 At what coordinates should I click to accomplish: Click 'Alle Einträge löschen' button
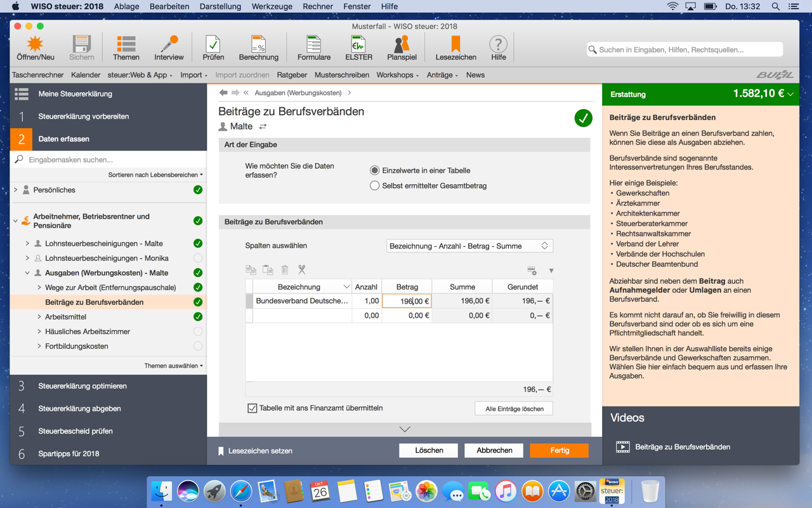click(x=514, y=408)
